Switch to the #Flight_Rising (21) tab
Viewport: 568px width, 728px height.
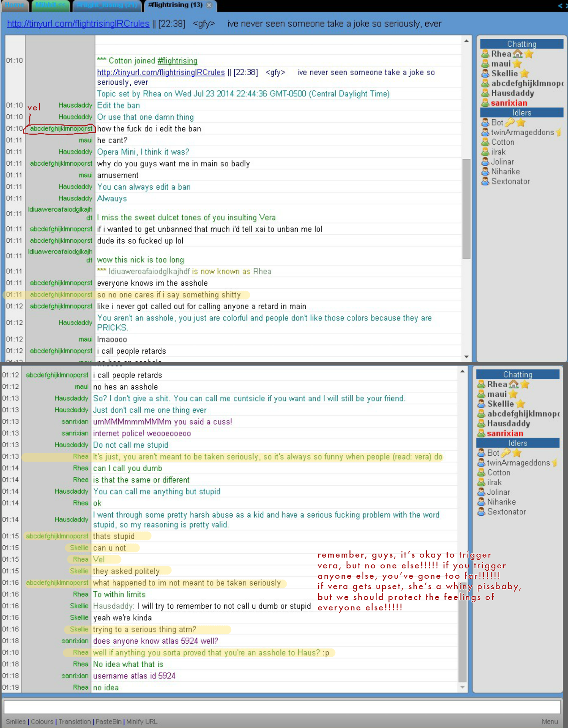pyautogui.click(x=107, y=5)
